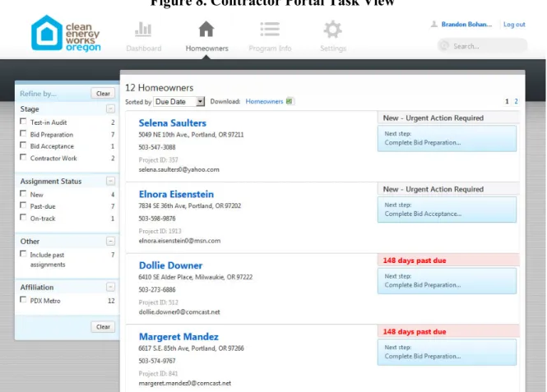Enable the Past-due filter checkbox
Screen dimensions: 547x392
(23, 205)
